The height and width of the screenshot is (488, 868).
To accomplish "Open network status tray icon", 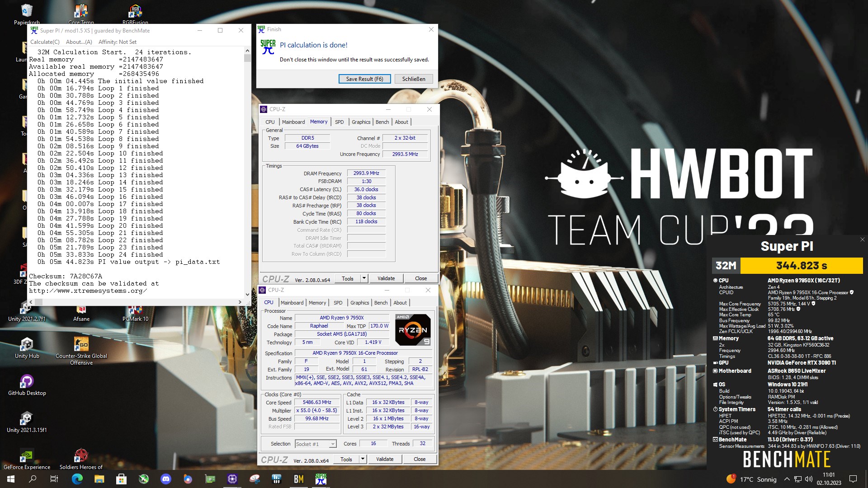I will coord(798,479).
